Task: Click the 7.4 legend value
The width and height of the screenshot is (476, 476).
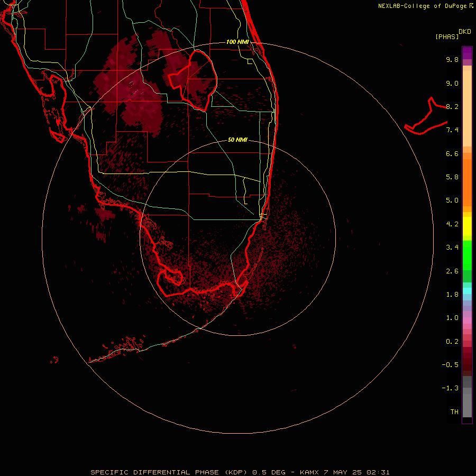Action: [x=452, y=130]
